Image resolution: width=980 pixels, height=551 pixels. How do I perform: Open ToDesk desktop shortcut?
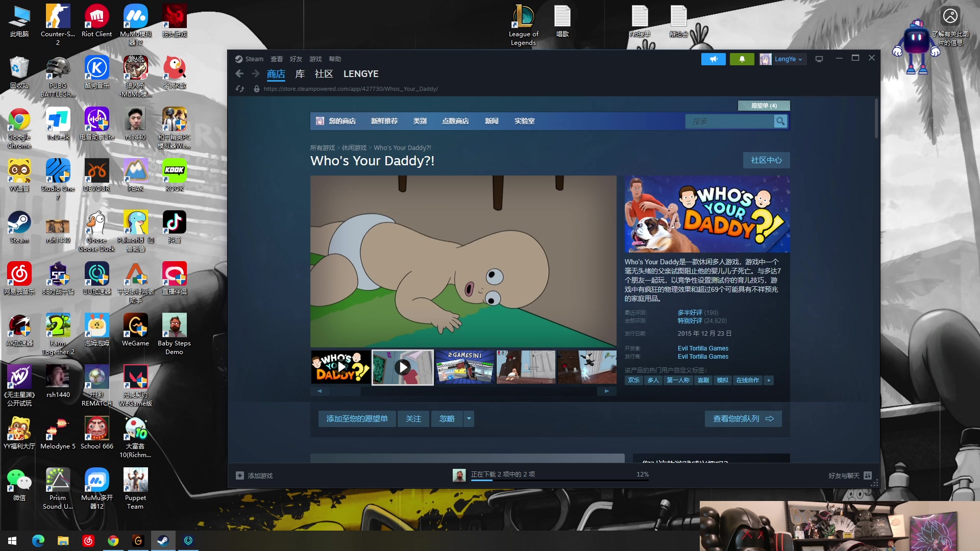point(58,123)
